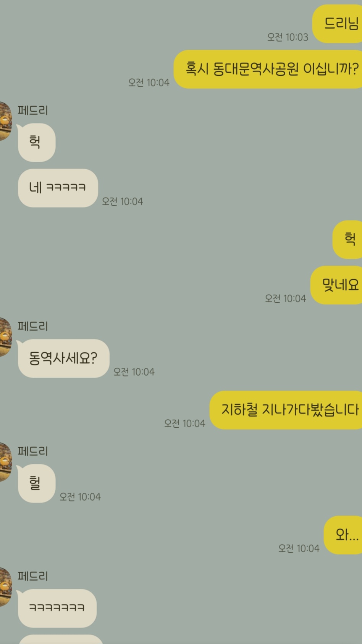Tap 페드리's avatar beside the 헐 message
The image size is (362, 644).
[5, 462]
